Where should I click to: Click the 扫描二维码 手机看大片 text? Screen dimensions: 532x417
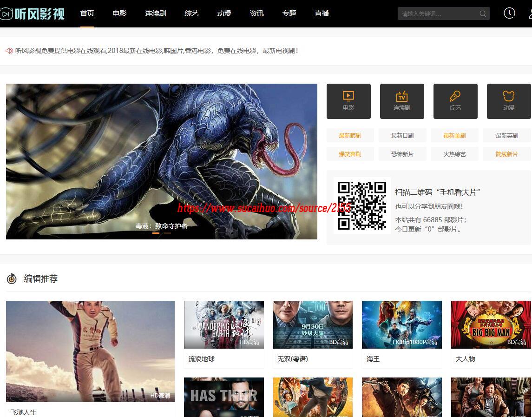click(438, 192)
